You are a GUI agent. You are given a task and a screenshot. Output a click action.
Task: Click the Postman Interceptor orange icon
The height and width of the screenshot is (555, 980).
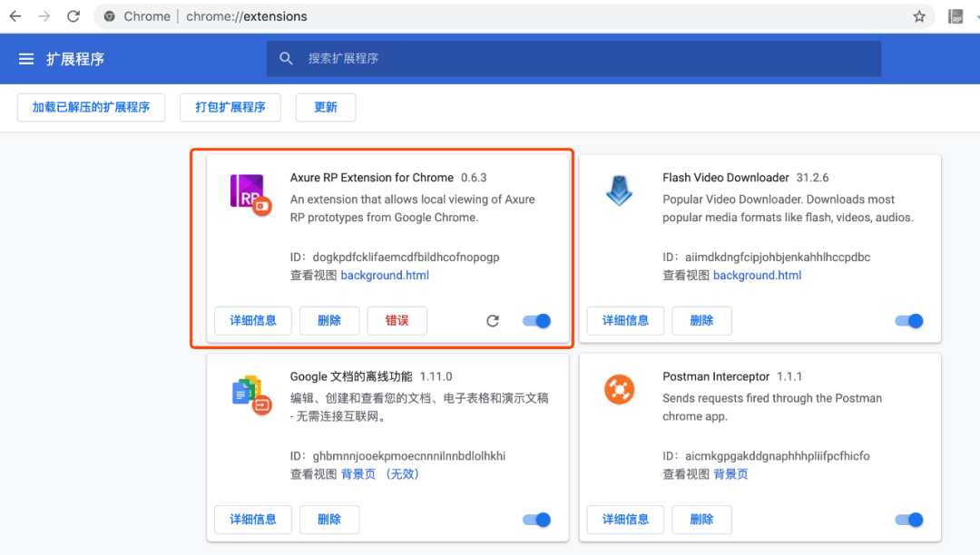click(x=620, y=389)
